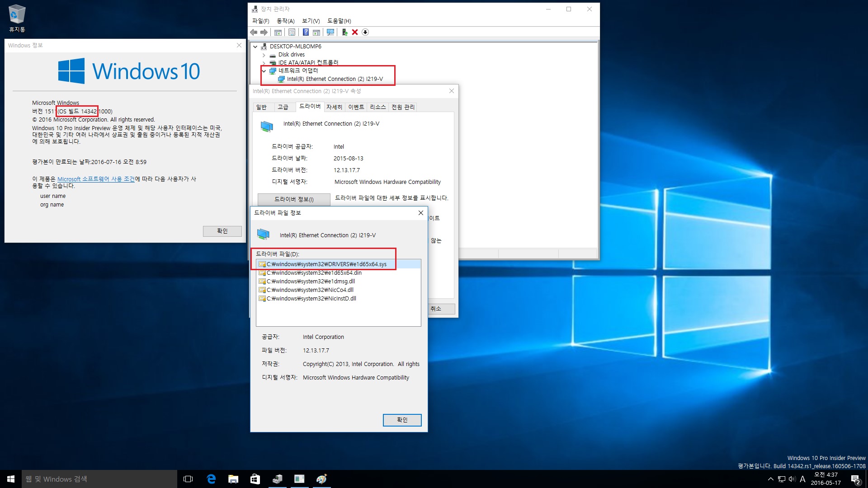The image size is (868, 488).
Task: Open the 파일(F) menu
Action: (x=260, y=21)
